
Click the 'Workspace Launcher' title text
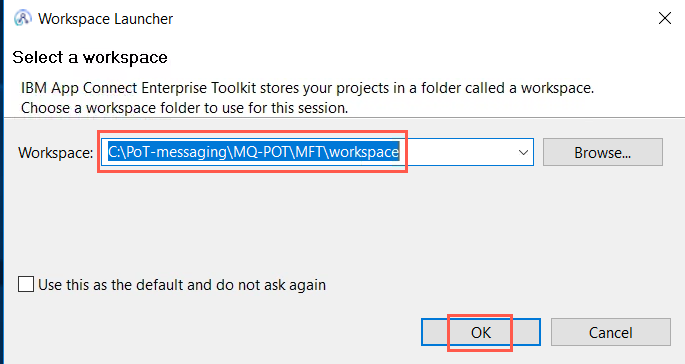(105, 19)
